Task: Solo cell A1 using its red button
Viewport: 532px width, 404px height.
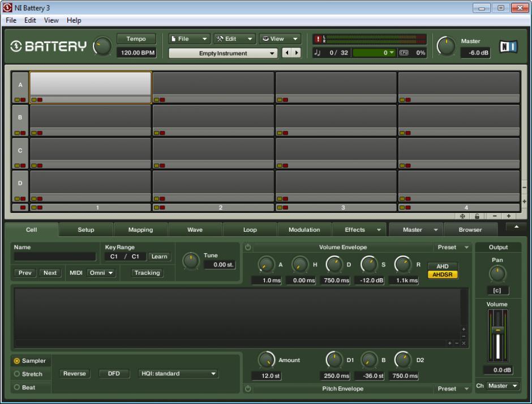Action: pyautogui.click(x=40, y=100)
